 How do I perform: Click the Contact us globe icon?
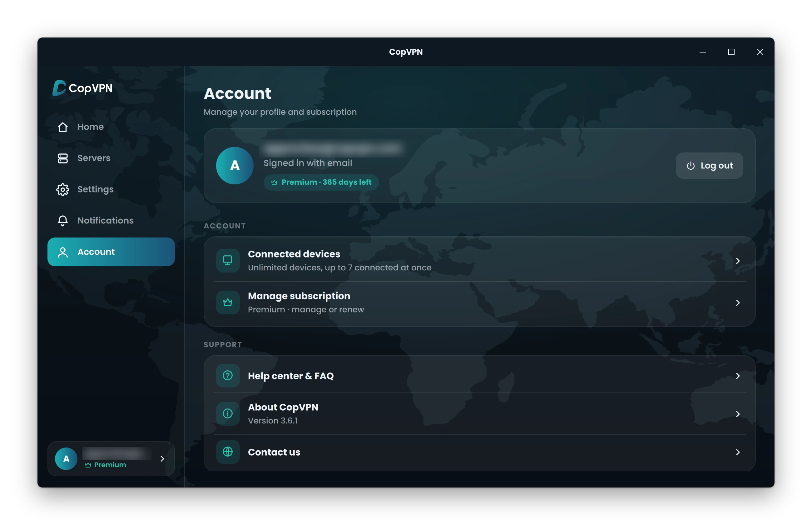coord(228,452)
